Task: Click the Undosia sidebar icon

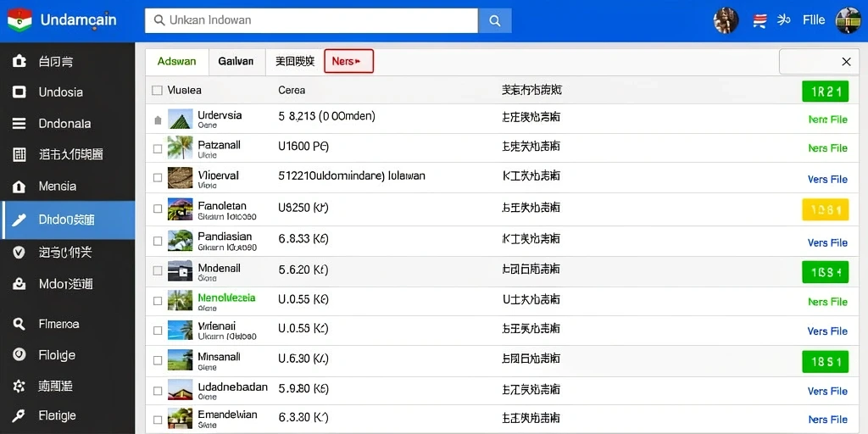Action: click(x=19, y=92)
